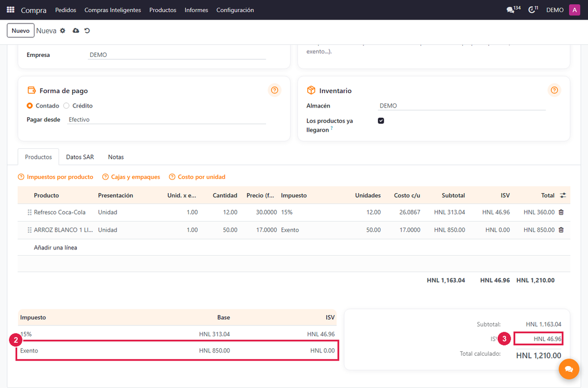Open the orange chat bubble widget
The image size is (588, 388).
(569, 369)
